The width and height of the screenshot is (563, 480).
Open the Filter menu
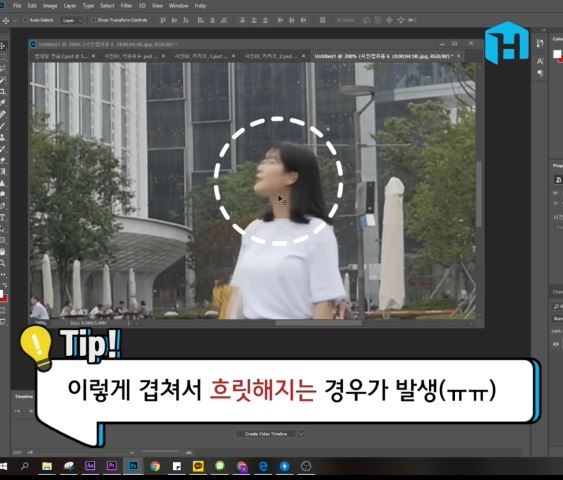126,6
